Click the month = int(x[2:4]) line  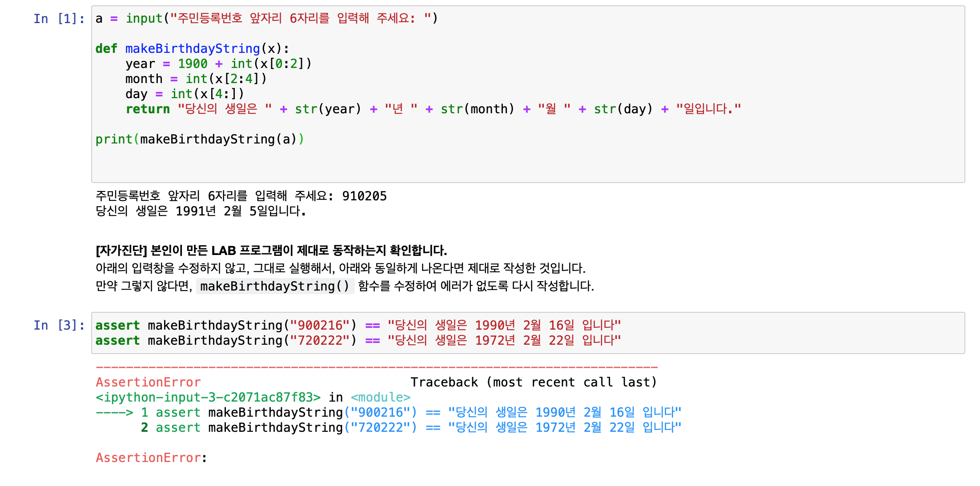pyautogui.click(x=196, y=79)
